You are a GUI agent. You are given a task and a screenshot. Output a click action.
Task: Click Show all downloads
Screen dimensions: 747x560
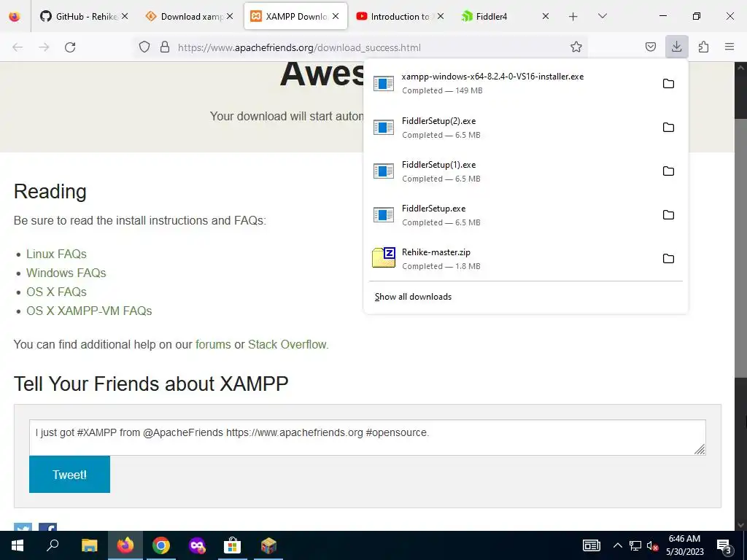click(413, 297)
